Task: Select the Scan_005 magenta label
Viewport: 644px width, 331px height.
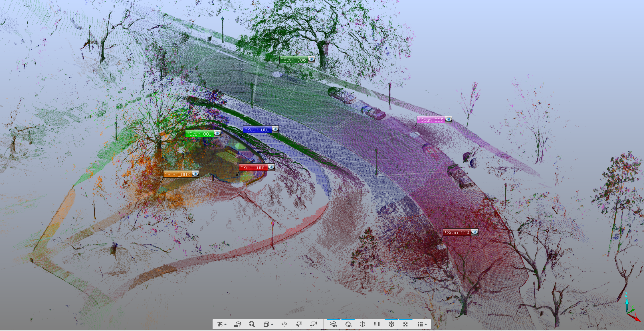Action: coord(431,120)
